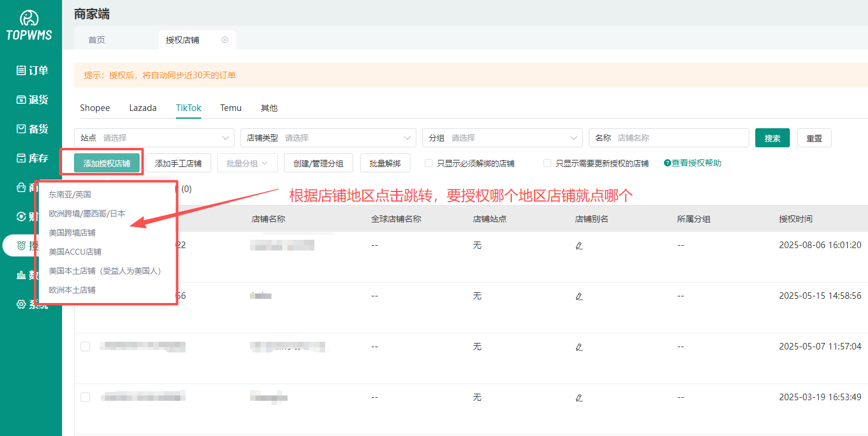Image resolution: width=868 pixels, height=436 pixels.
Task: Switch to the Shopee platform tab
Action: tap(95, 108)
